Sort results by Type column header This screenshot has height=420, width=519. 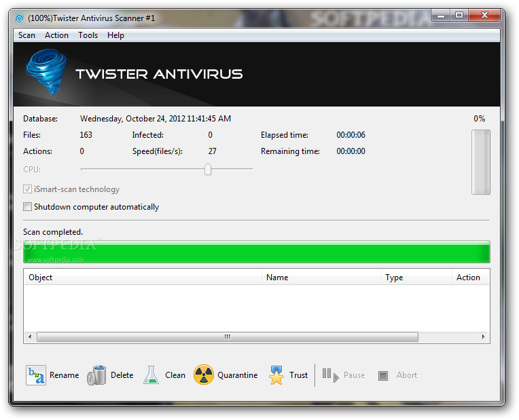point(416,278)
